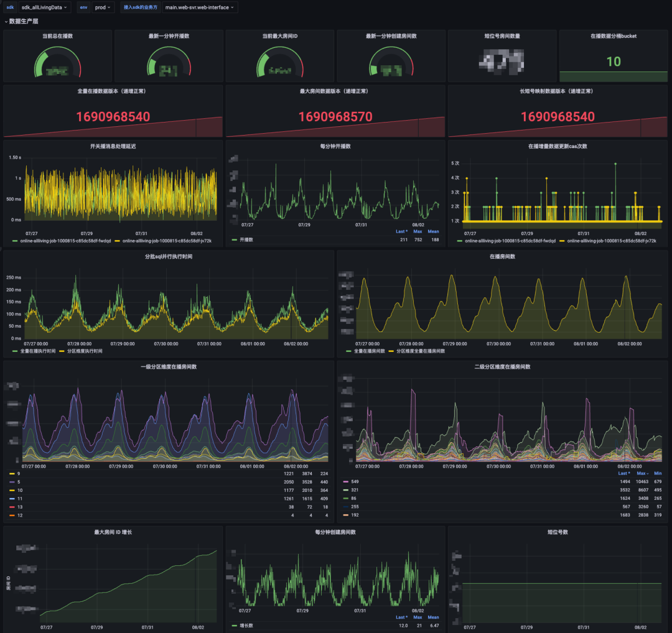This screenshot has height=633, width=672.
Task: Click the 当前最大房间ID gauge
Action: tap(279, 62)
